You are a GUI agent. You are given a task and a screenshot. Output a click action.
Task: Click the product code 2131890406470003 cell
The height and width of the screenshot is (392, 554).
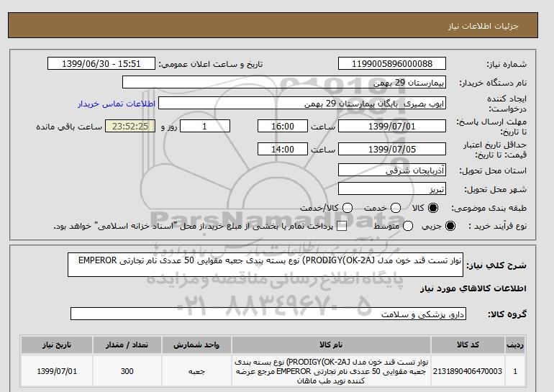pyautogui.click(x=468, y=371)
